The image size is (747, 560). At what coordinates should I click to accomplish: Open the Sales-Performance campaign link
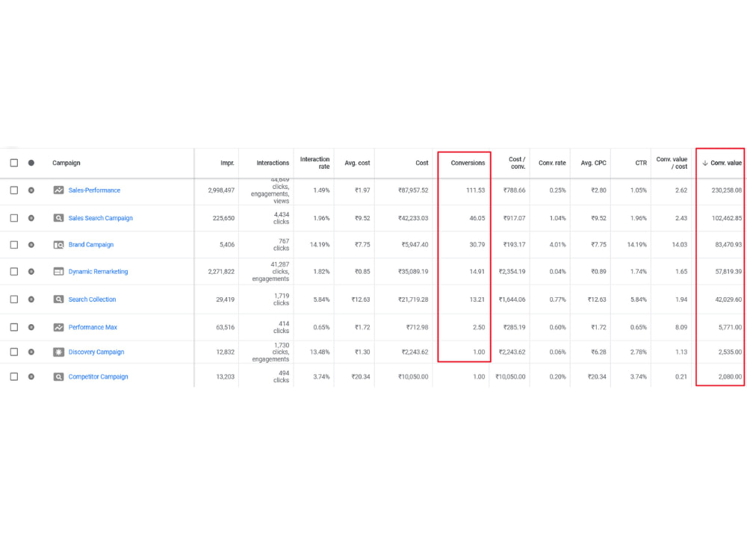point(94,190)
